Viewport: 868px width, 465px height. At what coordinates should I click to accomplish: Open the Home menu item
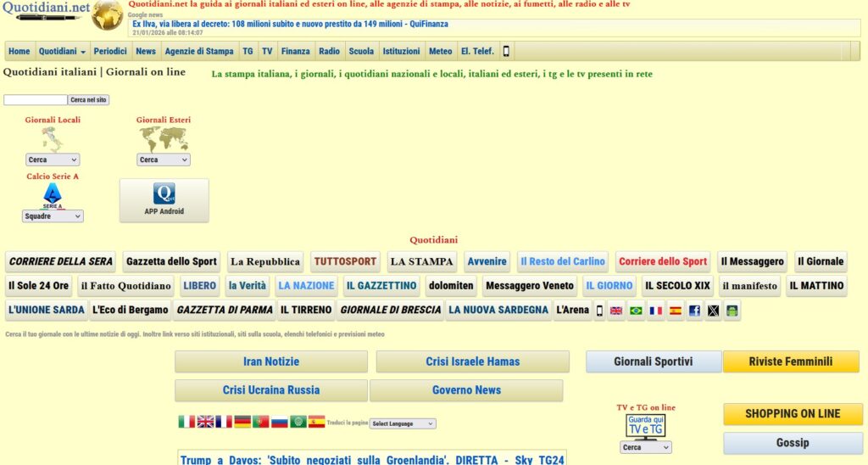(x=19, y=51)
